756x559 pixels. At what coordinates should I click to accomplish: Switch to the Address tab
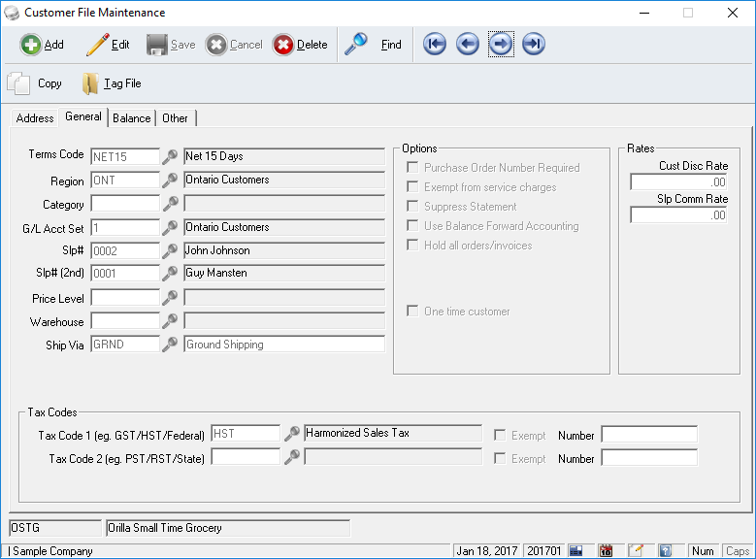tap(35, 118)
